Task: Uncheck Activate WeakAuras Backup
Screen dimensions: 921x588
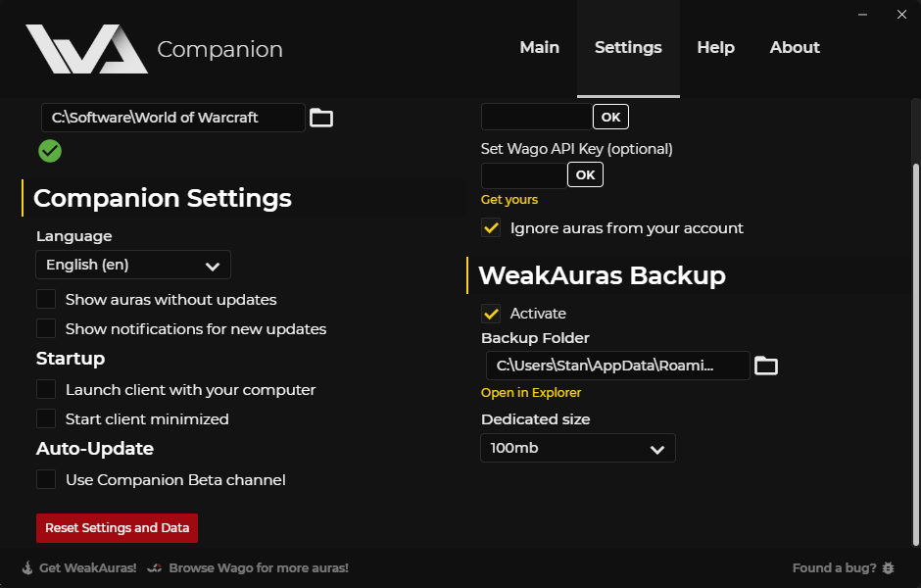Action: point(491,313)
